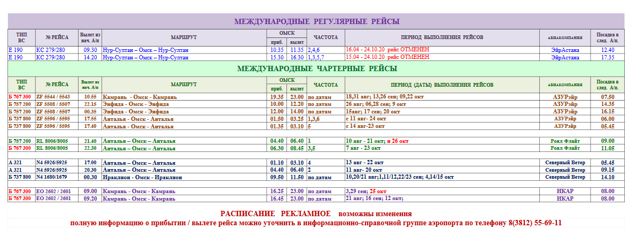Select departure time 09.20 of EO 2602/2601
Screen dimensions: 644x229
coord(90,199)
